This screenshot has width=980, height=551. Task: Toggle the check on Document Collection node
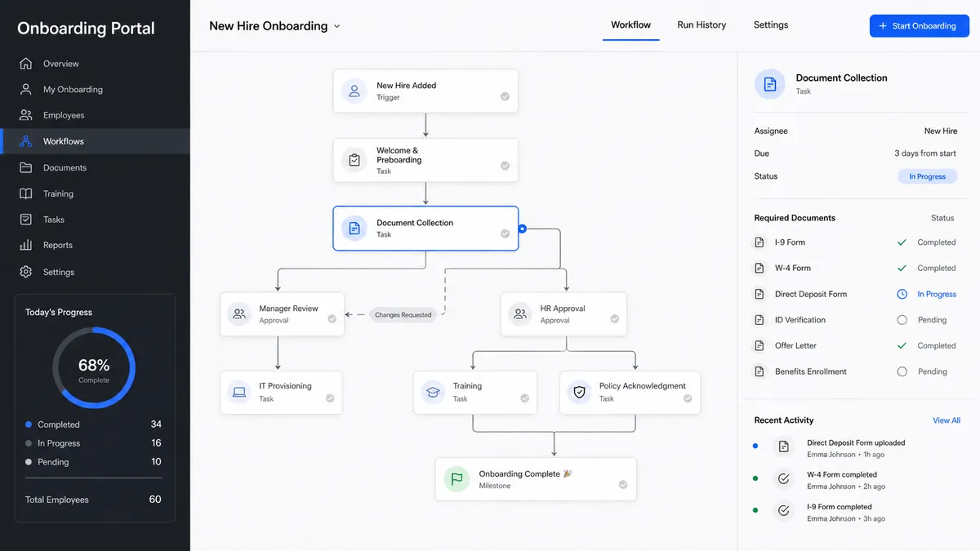coord(505,234)
